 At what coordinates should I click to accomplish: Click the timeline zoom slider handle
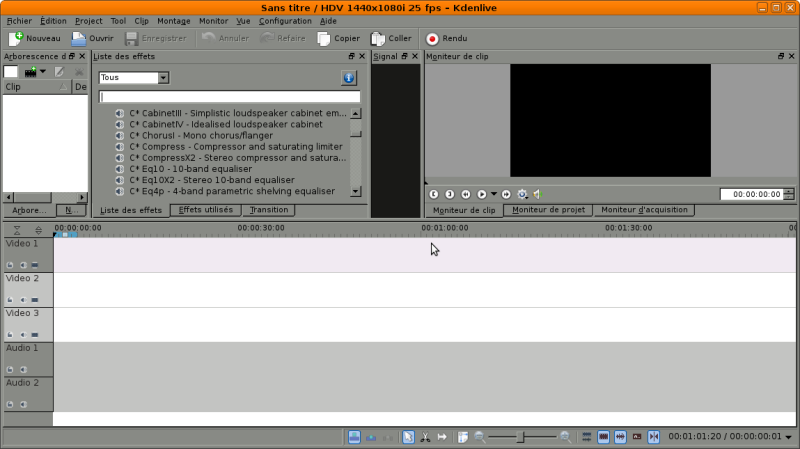click(x=520, y=437)
